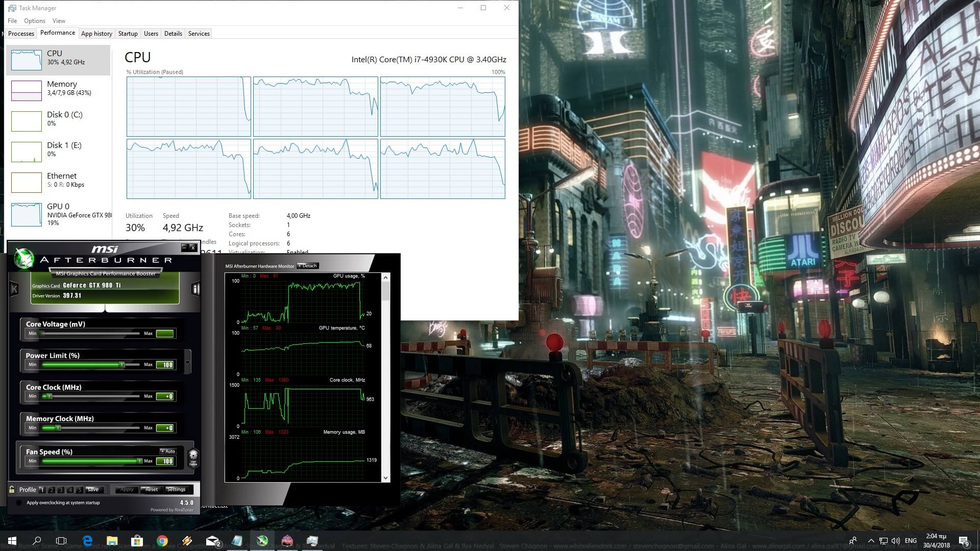The width and height of the screenshot is (980, 551).
Task: Click the Task Manager taskbar icon
Action: tap(312, 541)
